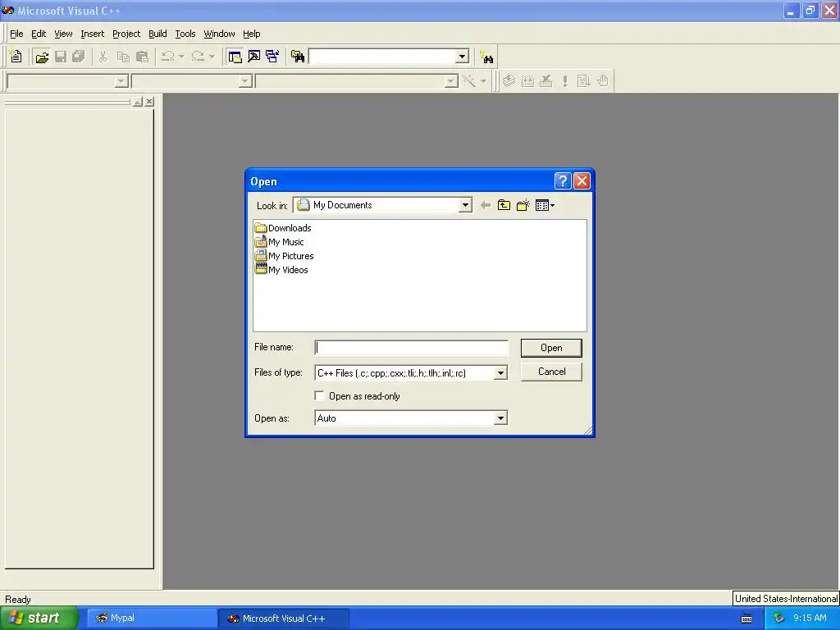Click the Undo arrow icon

pyautogui.click(x=168, y=57)
